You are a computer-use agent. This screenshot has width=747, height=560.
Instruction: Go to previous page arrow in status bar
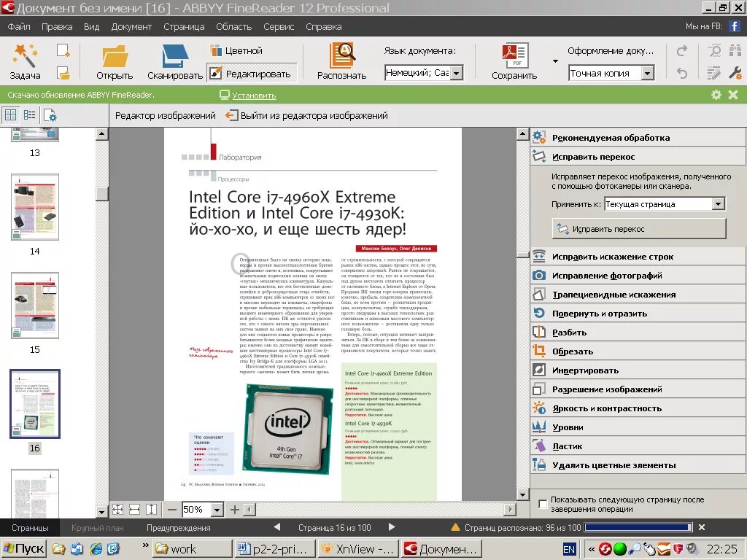[x=276, y=526]
